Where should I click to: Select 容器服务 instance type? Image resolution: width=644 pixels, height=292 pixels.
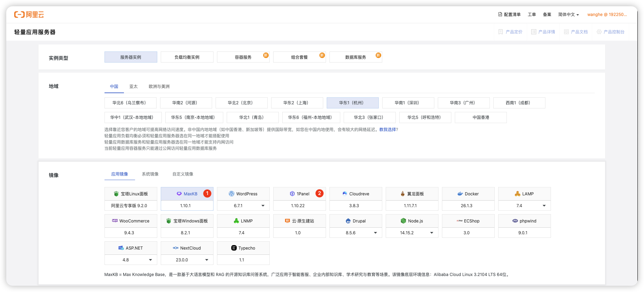click(x=243, y=57)
